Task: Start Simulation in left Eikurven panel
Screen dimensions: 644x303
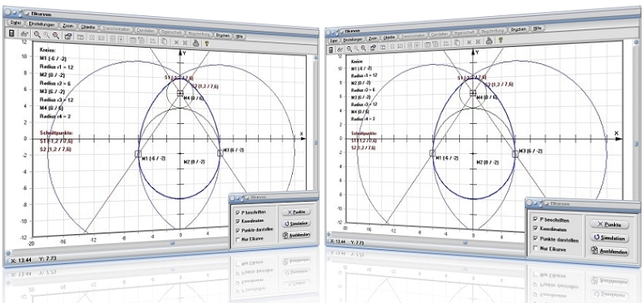Action: [x=296, y=224]
